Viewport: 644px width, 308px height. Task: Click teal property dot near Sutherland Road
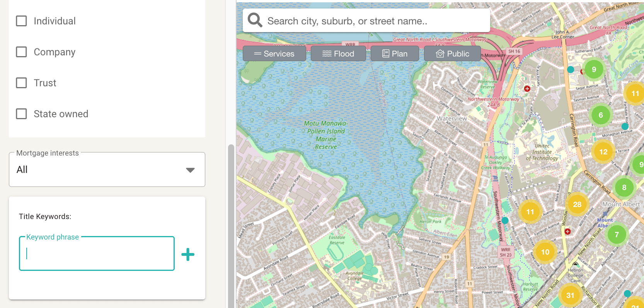pyautogui.click(x=571, y=70)
